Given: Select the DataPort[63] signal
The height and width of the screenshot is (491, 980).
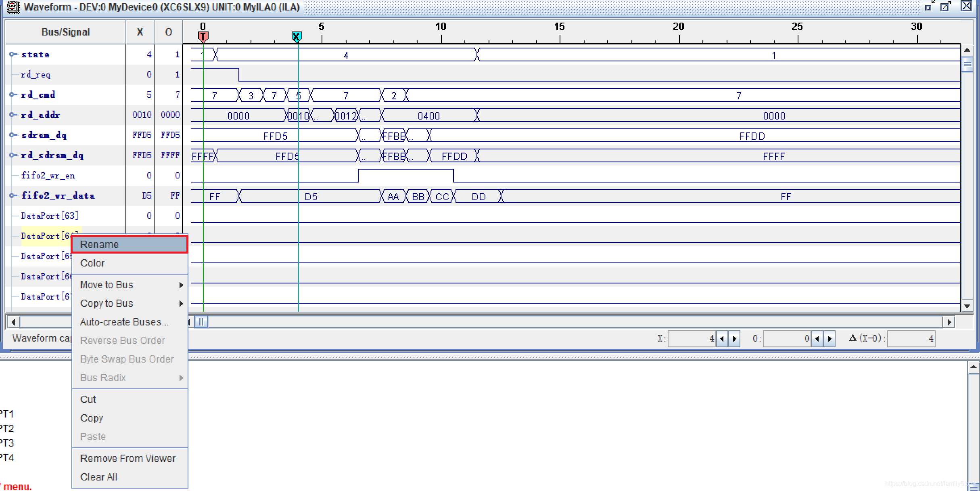Looking at the screenshot, I should click(x=50, y=216).
